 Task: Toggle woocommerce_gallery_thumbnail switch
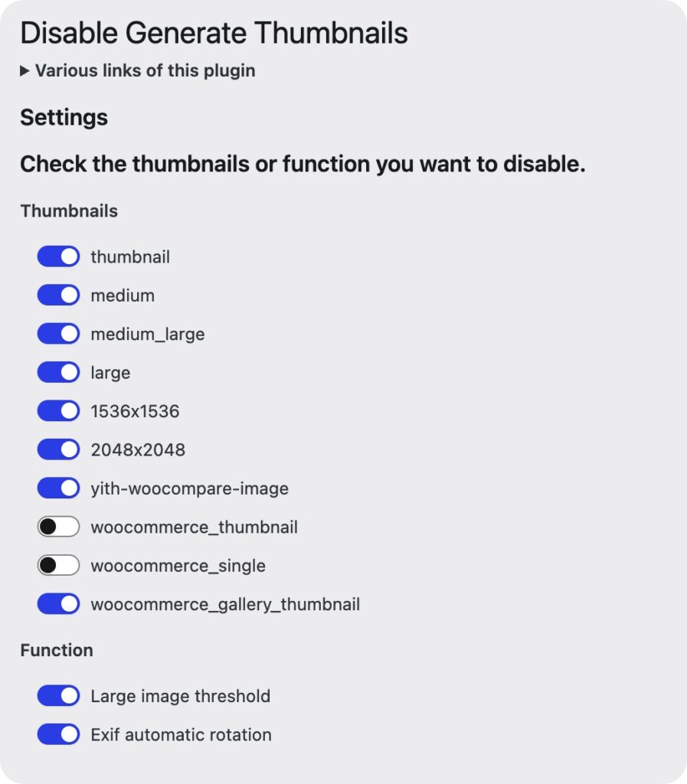pos(58,604)
